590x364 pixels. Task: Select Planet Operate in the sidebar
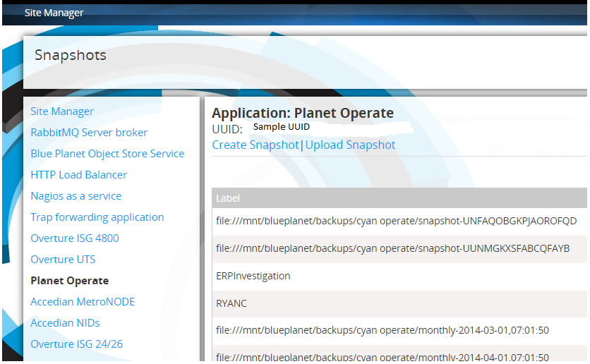pos(70,281)
